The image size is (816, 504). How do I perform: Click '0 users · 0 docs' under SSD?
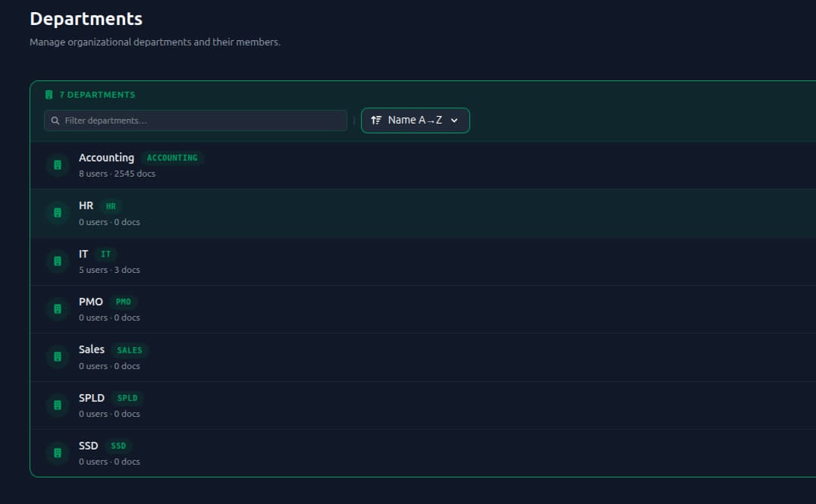109,462
